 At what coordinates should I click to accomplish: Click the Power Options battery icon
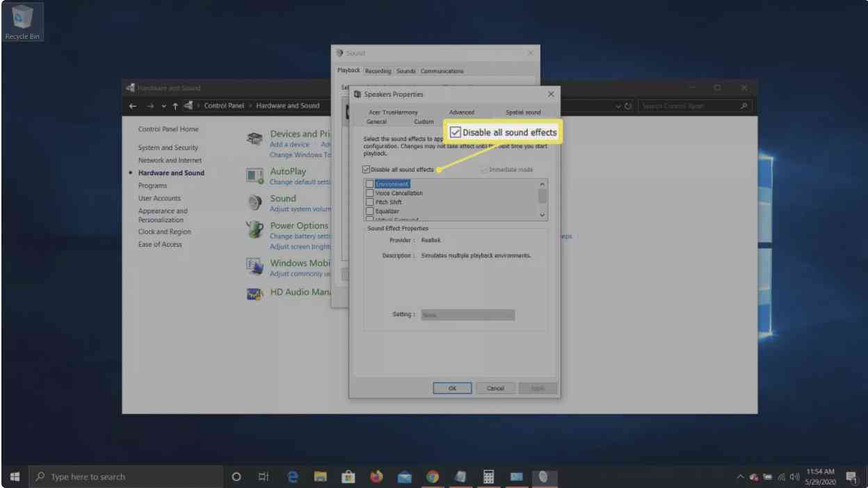255,230
